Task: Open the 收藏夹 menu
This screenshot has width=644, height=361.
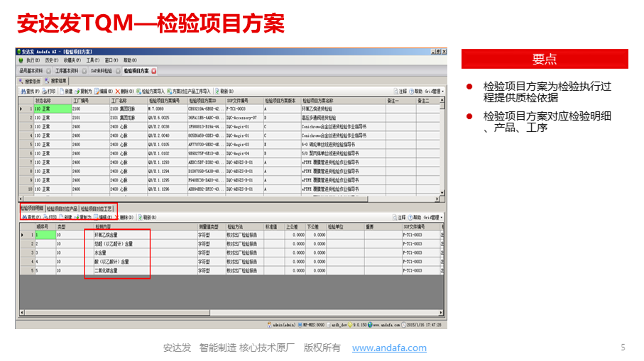Action: click(72, 60)
